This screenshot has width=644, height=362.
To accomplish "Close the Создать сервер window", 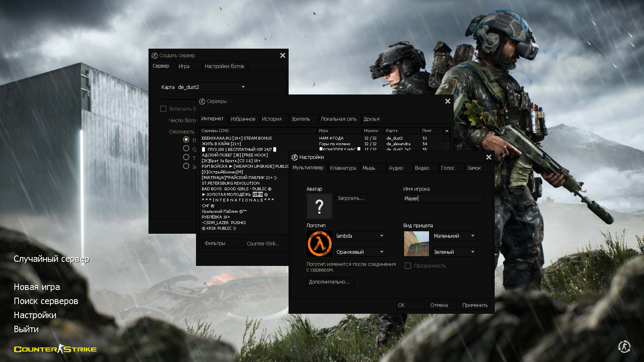I will 283,56.
